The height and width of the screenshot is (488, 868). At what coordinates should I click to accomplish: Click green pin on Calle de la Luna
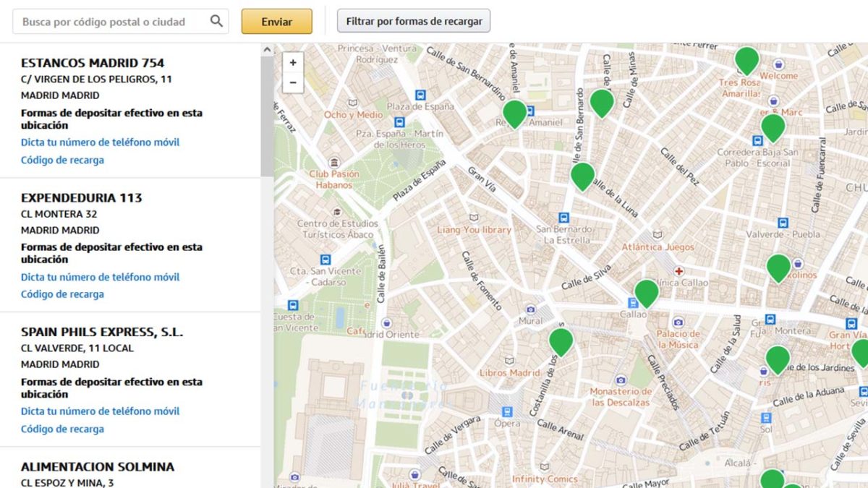[582, 176]
